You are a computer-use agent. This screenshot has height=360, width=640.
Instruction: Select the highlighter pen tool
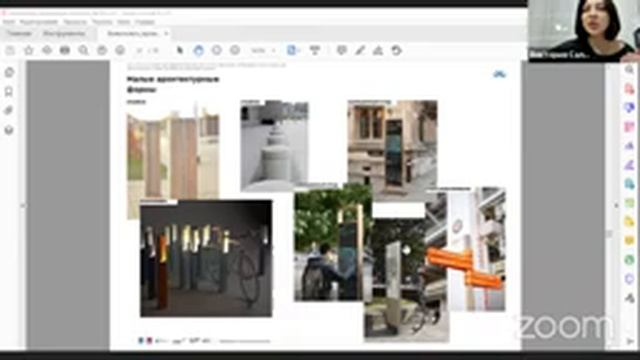pyautogui.click(x=360, y=51)
